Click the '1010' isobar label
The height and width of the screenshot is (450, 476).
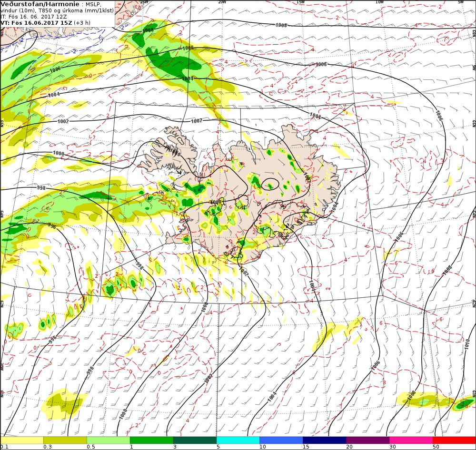pos(467,345)
